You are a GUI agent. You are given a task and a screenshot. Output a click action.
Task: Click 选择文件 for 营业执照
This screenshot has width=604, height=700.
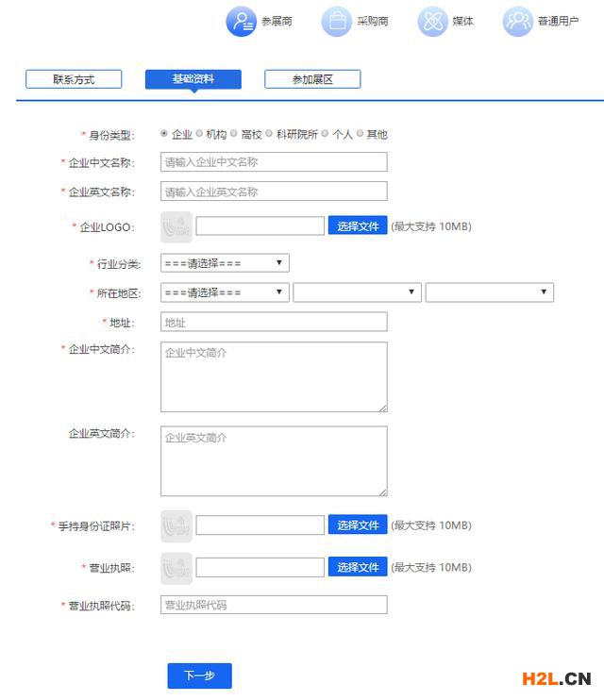tap(358, 567)
